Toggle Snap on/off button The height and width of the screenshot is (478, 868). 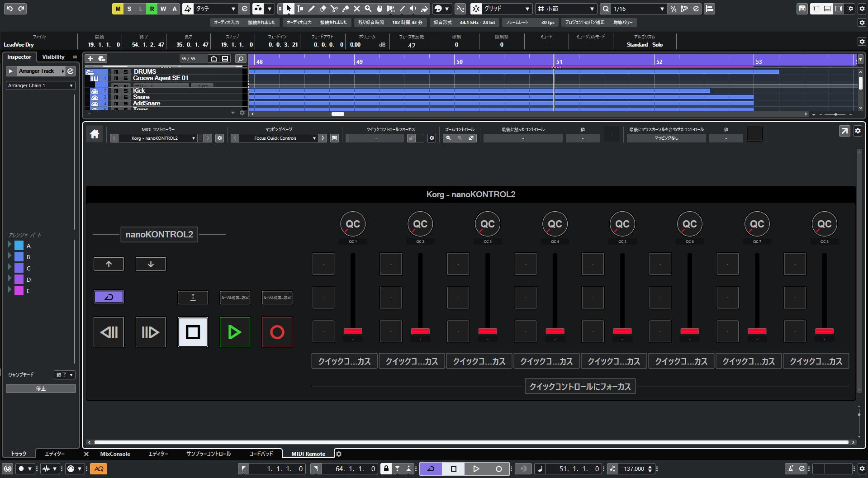coord(476,9)
